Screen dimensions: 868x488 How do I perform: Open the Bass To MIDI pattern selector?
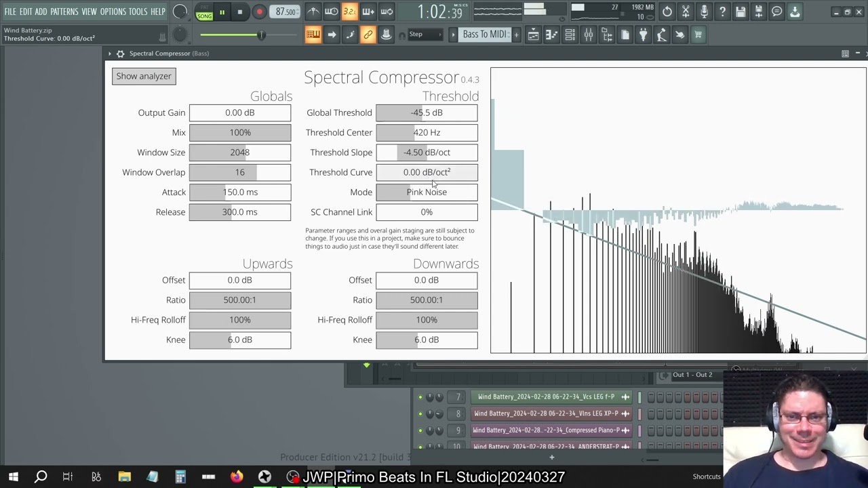click(x=484, y=35)
